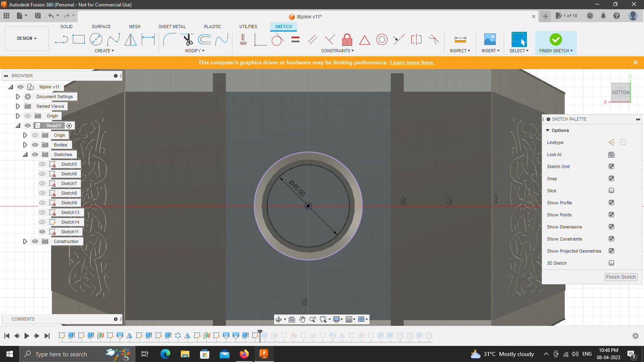Disable the Sketch Grid checkbox

click(611, 166)
